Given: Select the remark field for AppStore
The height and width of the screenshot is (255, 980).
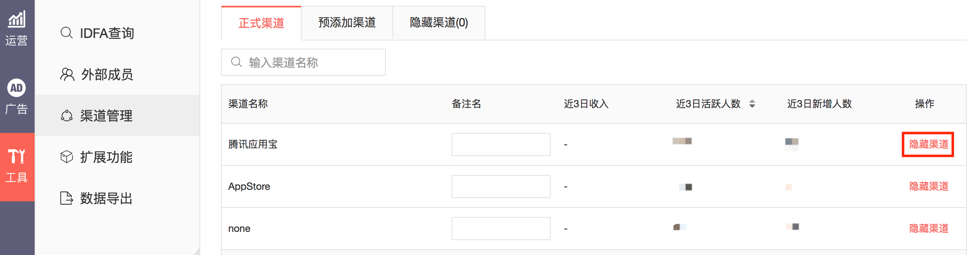Looking at the screenshot, I should [x=501, y=187].
